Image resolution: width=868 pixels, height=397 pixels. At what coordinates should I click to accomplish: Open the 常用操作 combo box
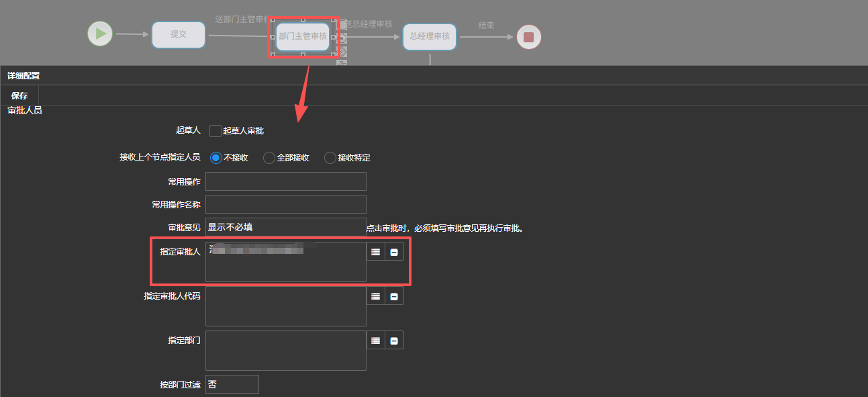(285, 181)
